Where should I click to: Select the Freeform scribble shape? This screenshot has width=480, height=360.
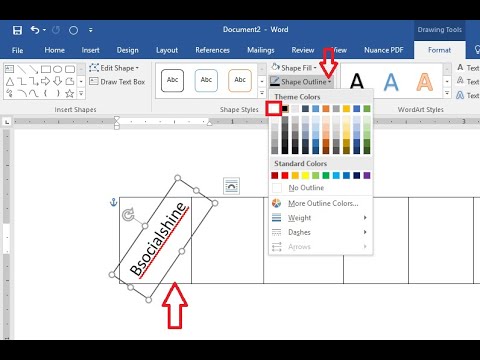pyautogui.click(x=10, y=93)
